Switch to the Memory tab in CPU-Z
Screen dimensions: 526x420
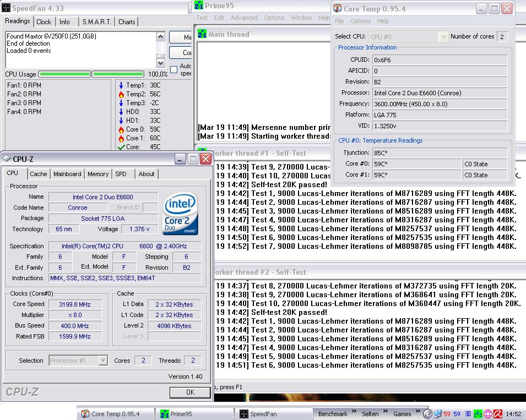coord(98,174)
